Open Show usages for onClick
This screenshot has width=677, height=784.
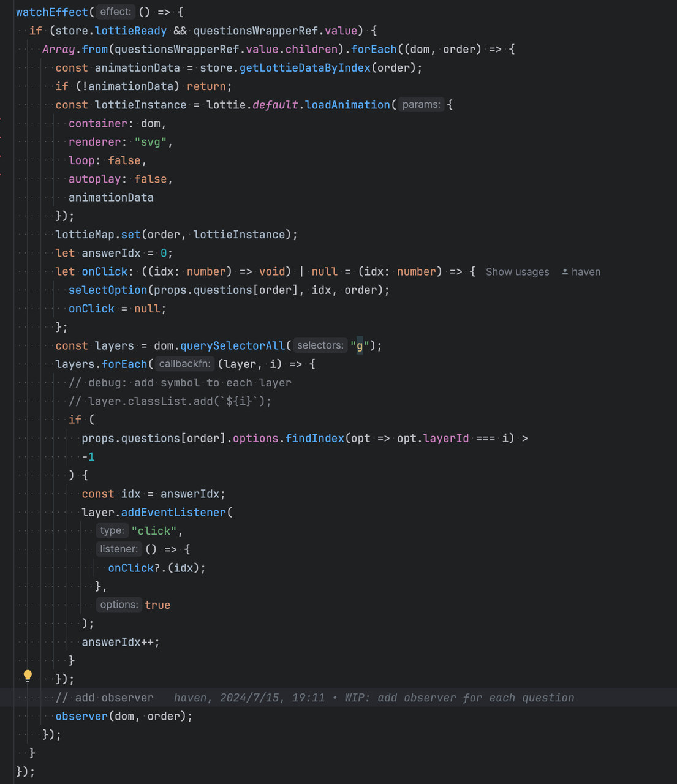click(518, 272)
